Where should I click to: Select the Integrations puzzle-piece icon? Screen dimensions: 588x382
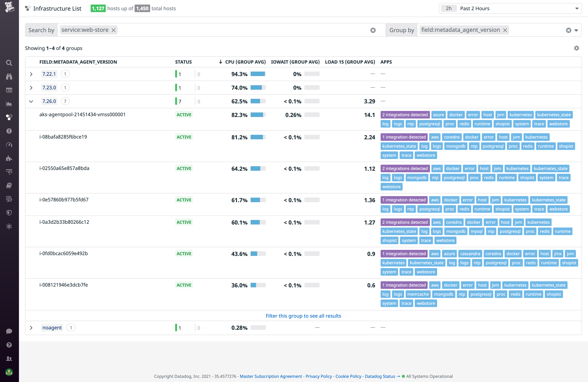click(9, 158)
